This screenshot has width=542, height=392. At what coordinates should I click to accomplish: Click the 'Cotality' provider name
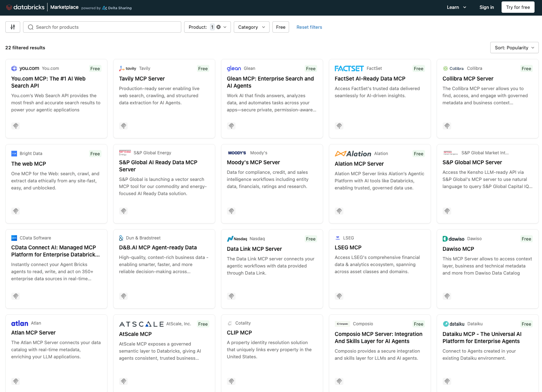click(x=243, y=323)
